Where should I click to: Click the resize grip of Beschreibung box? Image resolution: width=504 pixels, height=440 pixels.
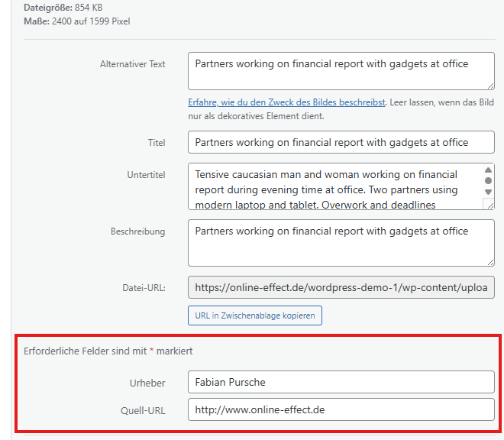[489, 260]
